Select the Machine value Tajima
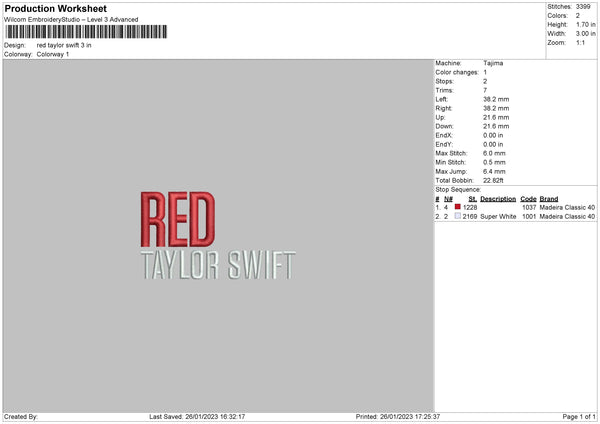 [493, 63]
